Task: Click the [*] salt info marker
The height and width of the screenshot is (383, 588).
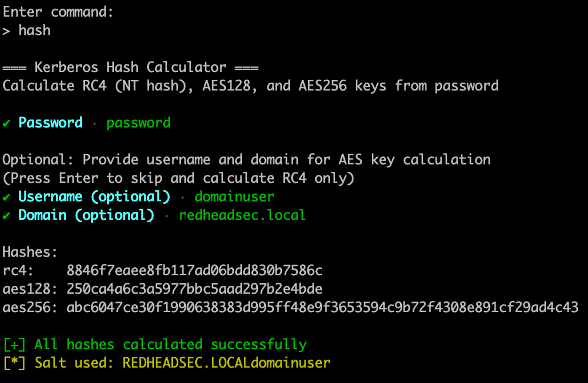Action: (x=14, y=363)
